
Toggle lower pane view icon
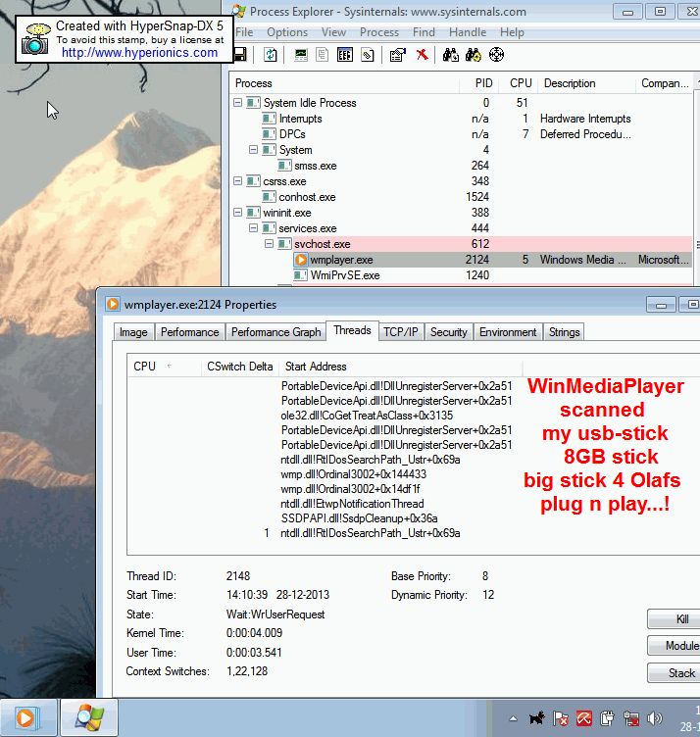click(x=345, y=55)
